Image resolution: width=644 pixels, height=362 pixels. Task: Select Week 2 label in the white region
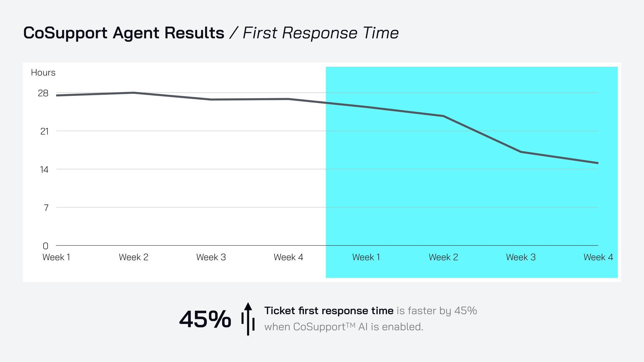pos(133,257)
